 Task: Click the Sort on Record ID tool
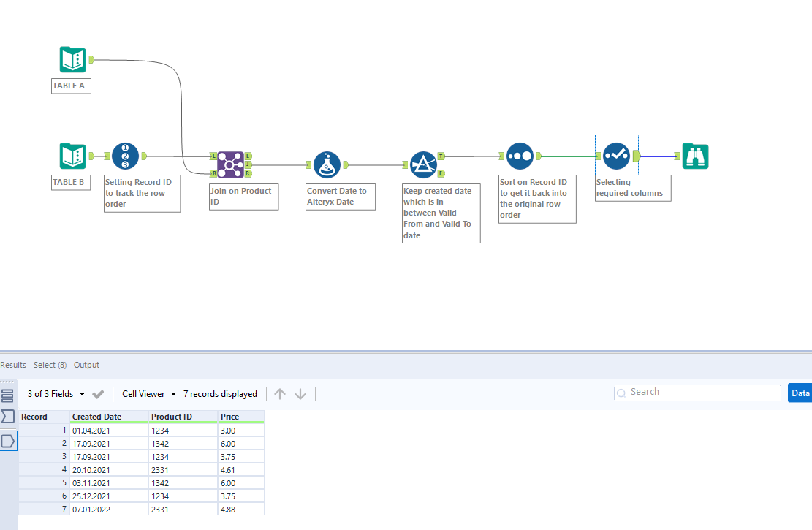click(x=520, y=155)
